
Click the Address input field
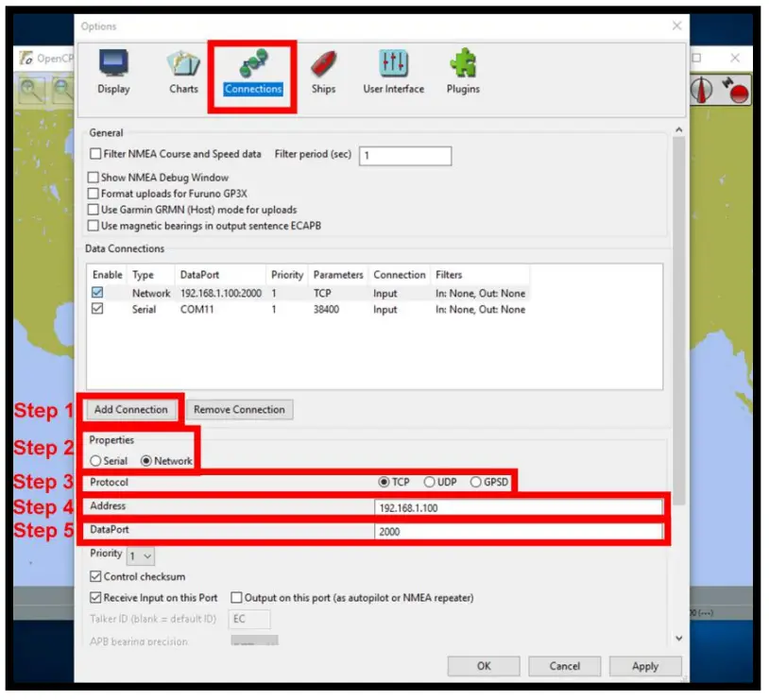click(x=519, y=507)
